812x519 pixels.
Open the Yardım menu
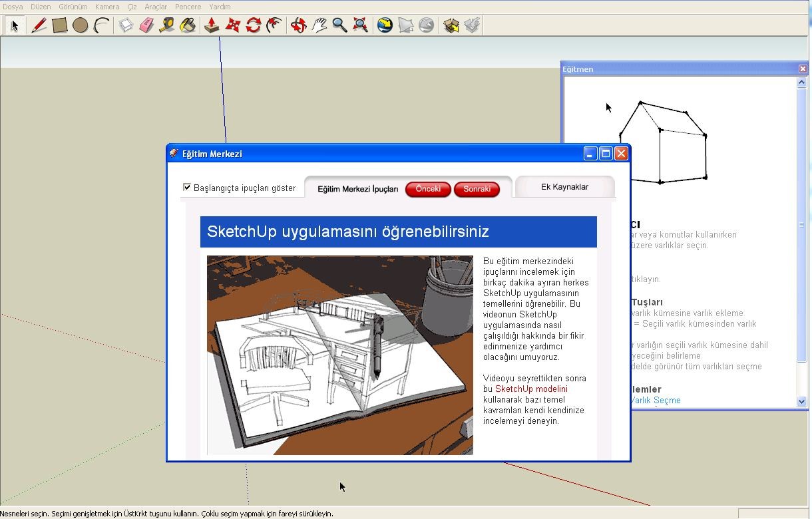click(220, 7)
